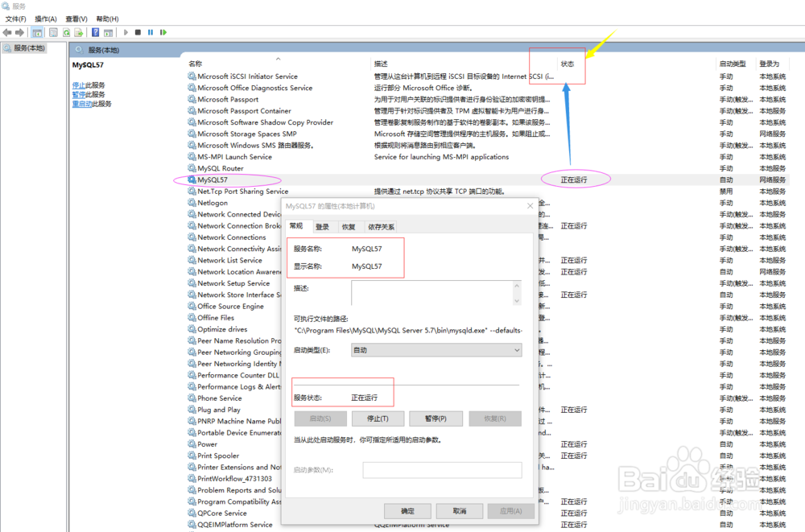Click the Start Service play toolbar icon
The width and height of the screenshot is (805, 532).
(x=126, y=32)
